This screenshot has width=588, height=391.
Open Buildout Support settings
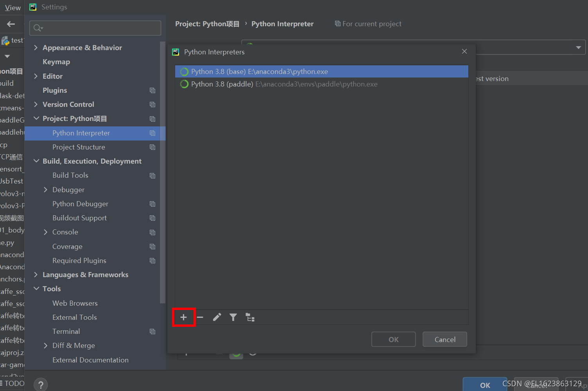[79, 218]
